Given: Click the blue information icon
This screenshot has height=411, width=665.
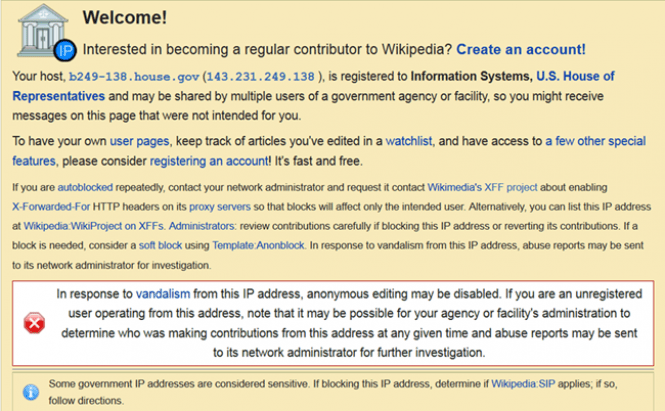Looking at the screenshot, I should point(31,392).
